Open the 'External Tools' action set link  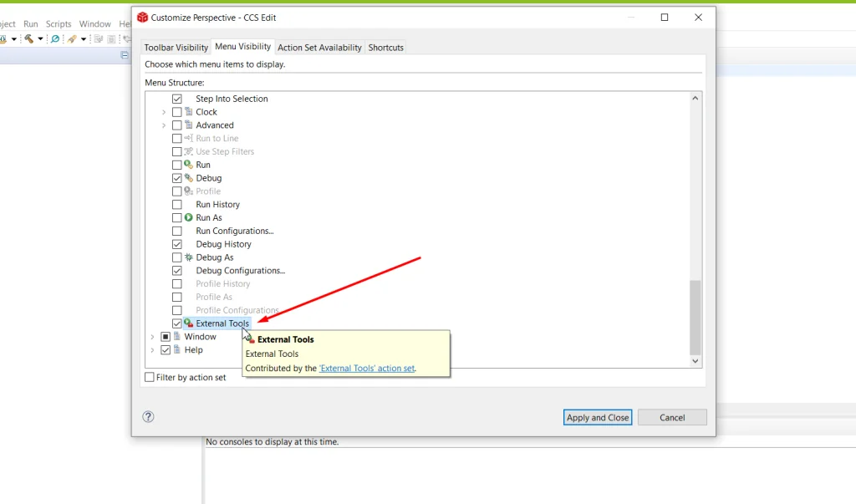[367, 368]
